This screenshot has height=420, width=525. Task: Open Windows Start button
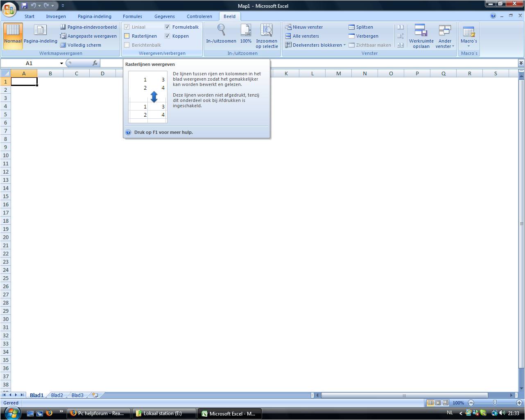tap(12, 413)
